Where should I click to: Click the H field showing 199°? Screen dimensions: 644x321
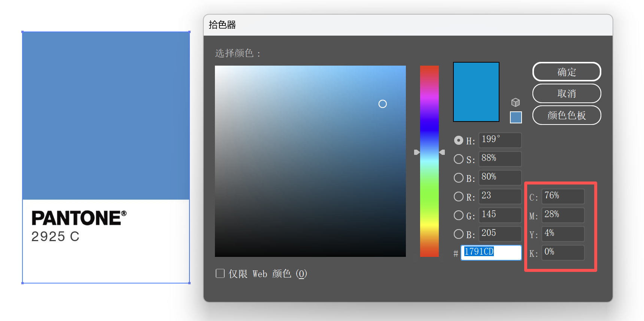coord(500,140)
